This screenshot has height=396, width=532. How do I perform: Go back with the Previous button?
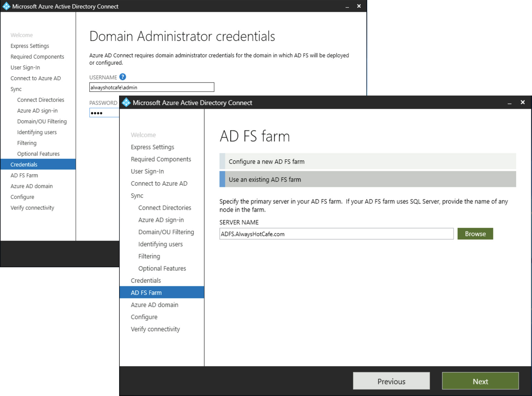[391, 381]
